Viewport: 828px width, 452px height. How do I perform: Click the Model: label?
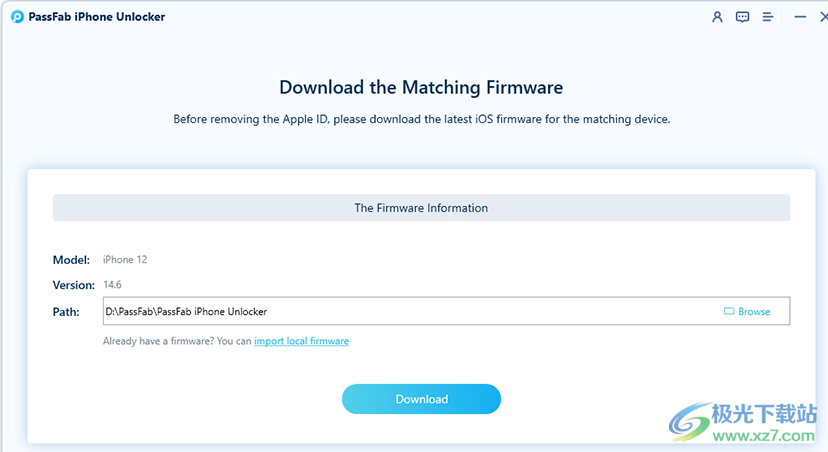click(71, 260)
